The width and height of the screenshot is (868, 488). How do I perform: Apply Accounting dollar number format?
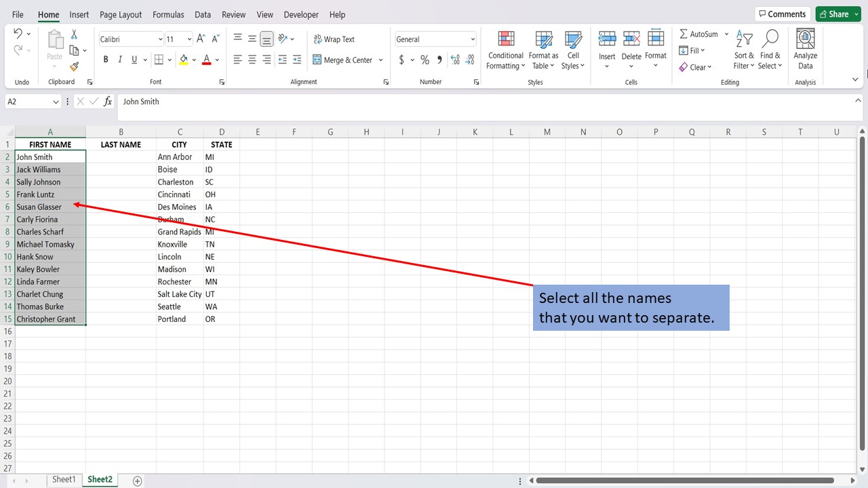401,60
